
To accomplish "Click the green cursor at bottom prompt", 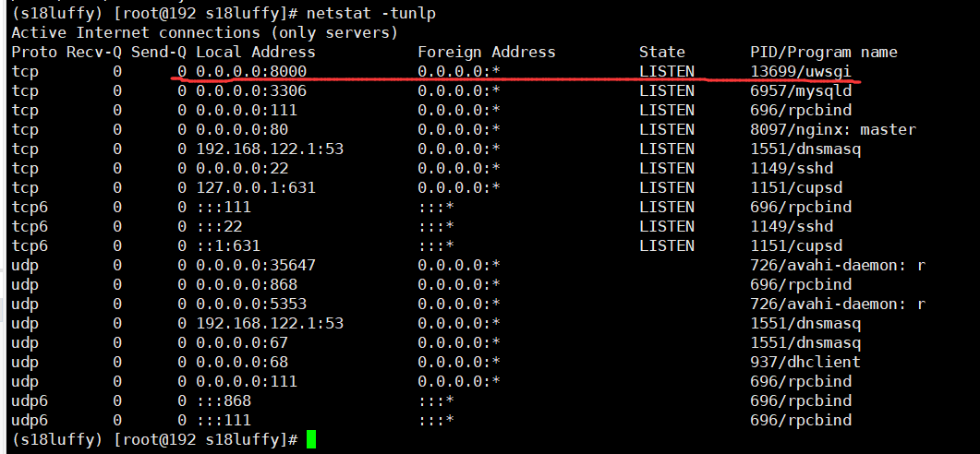I will tap(311, 439).
